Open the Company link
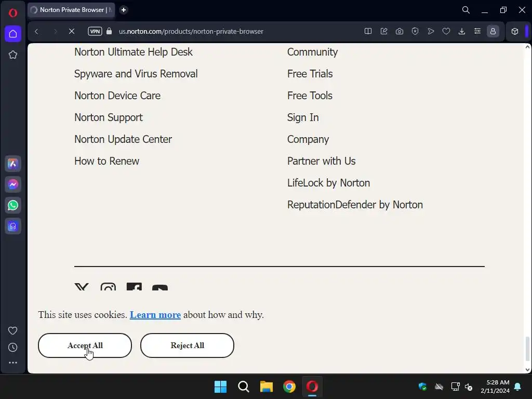Image resolution: width=532 pixels, height=399 pixels. pos(308,139)
